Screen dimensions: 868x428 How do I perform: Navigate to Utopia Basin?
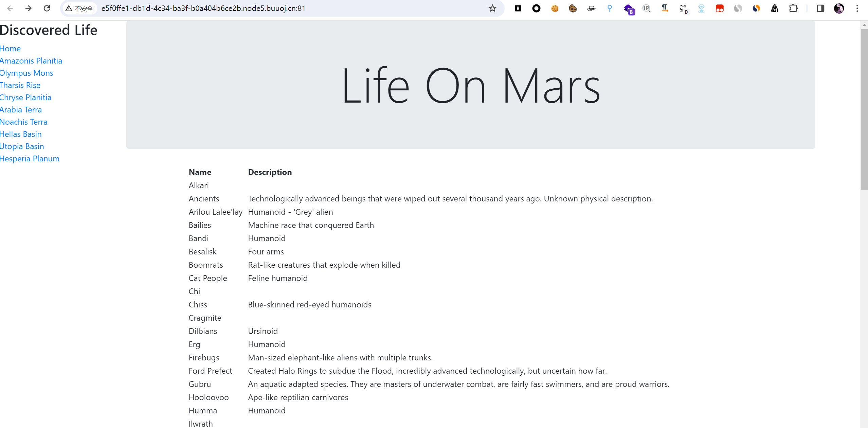click(22, 146)
